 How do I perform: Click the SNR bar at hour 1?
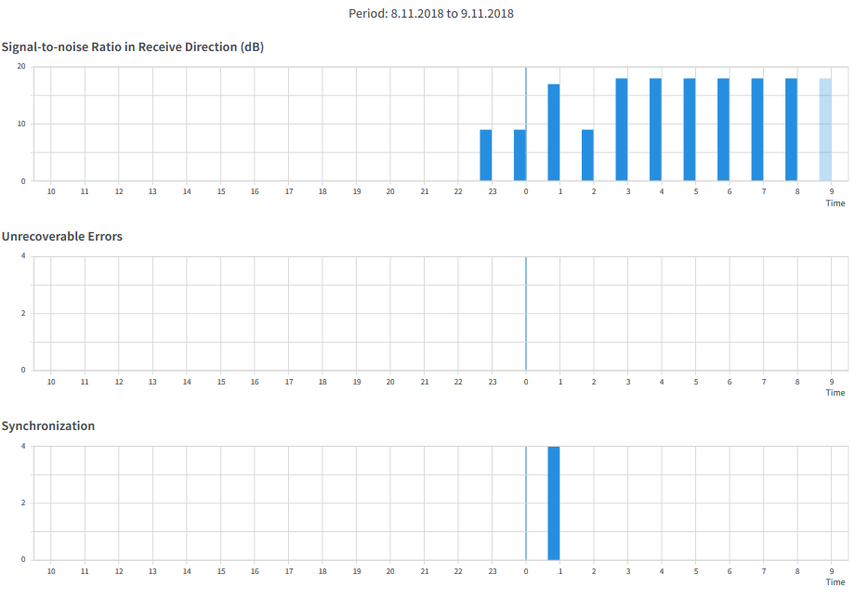click(x=553, y=132)
